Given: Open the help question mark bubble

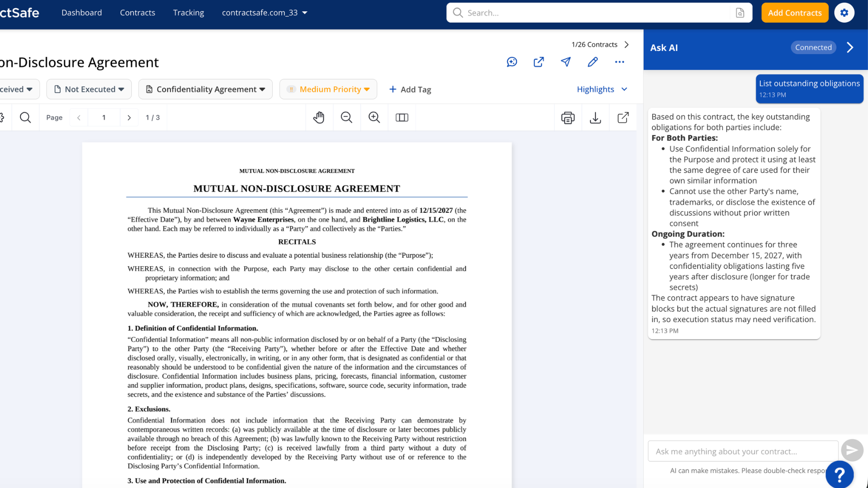Looking at the screenshot, I should click(840, 474).
